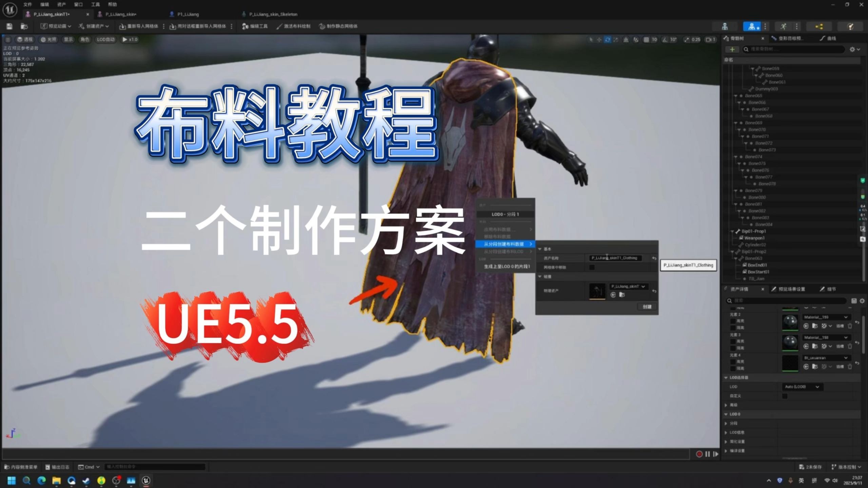This screenshot has height=488, width=868.
Task: Toggle the 隔离 checkbox under 元素 4
Action: 733,368
